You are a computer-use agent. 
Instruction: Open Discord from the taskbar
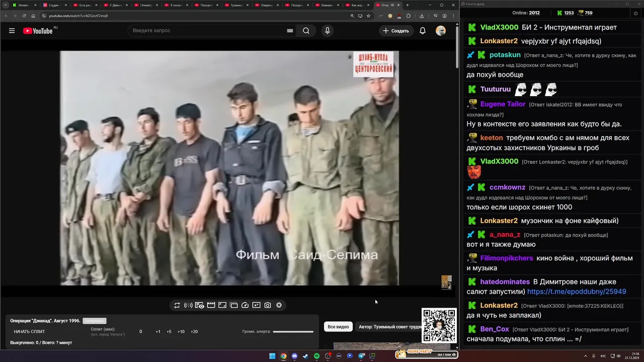click(x=294, y=356)
